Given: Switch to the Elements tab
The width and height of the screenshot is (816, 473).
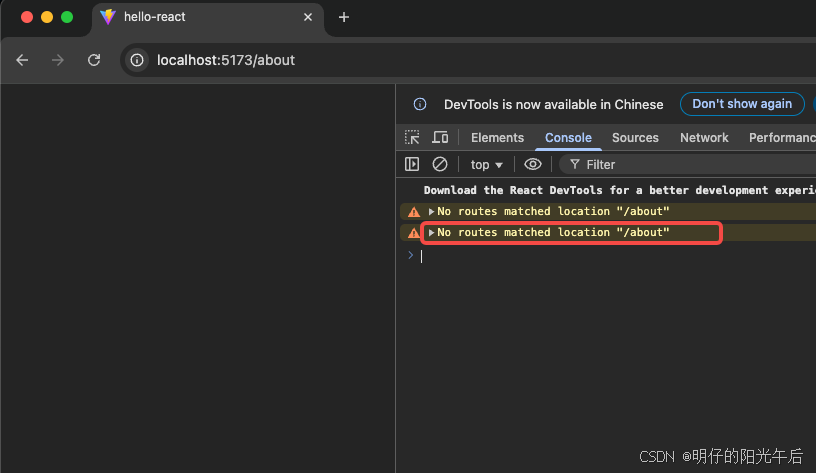Looking at the screenshot, I should click(497, 137).
